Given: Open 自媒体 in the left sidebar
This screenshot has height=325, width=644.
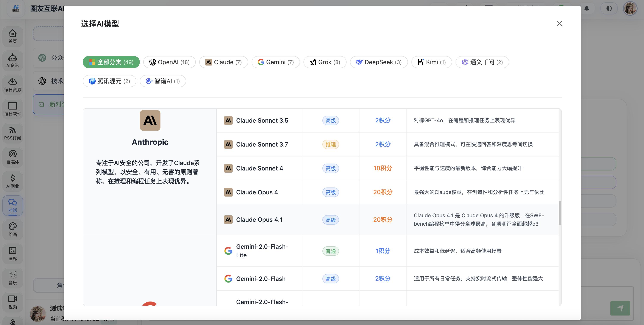Looking at the screenshot, I should point(13,157).
